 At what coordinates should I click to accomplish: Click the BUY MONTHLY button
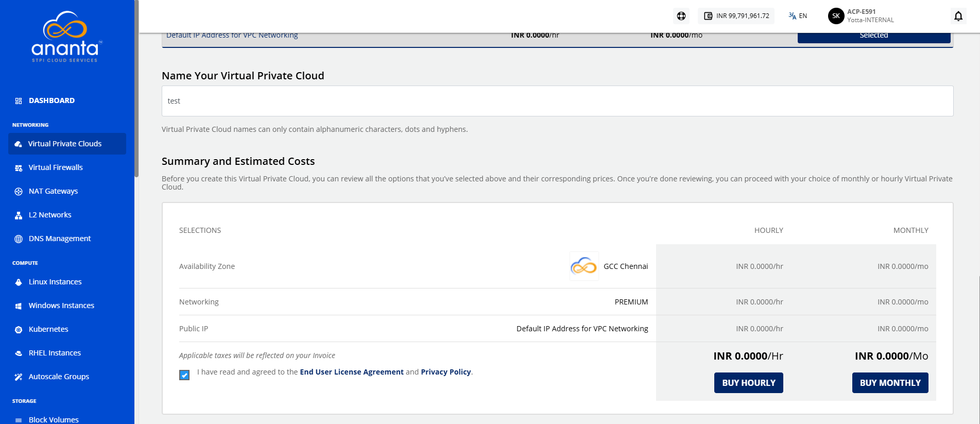coord(890,383)
